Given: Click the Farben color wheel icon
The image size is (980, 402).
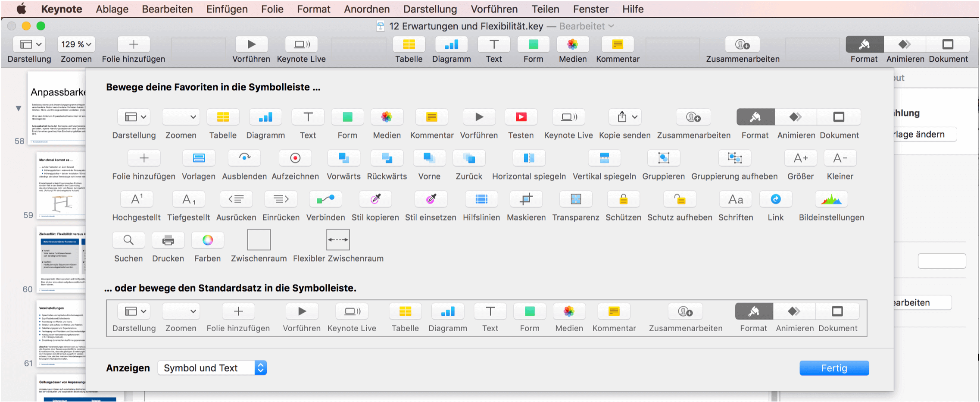Looking at the screenshot, I should pos(207,240).
